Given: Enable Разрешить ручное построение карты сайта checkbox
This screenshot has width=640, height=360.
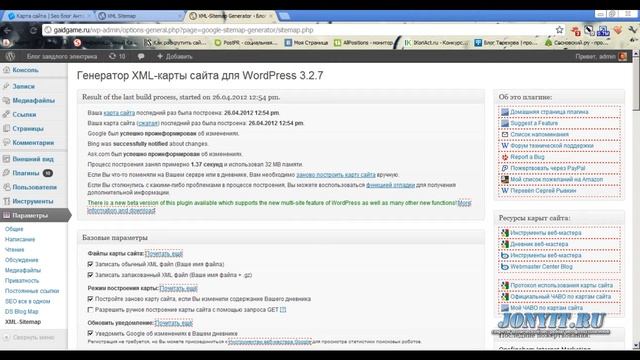Looking at the screenshot, I should tap(90, 309).
